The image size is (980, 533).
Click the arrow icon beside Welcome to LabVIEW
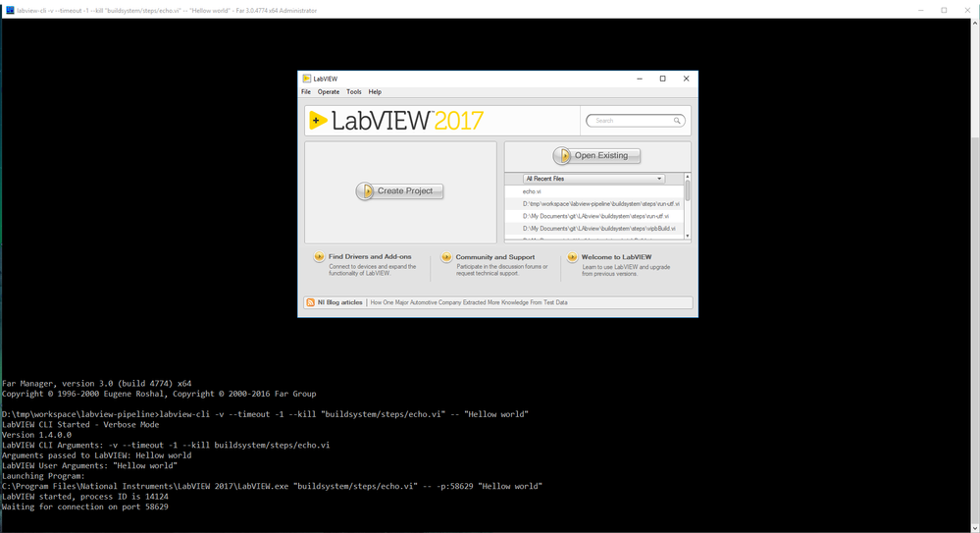tap(573, 257)
